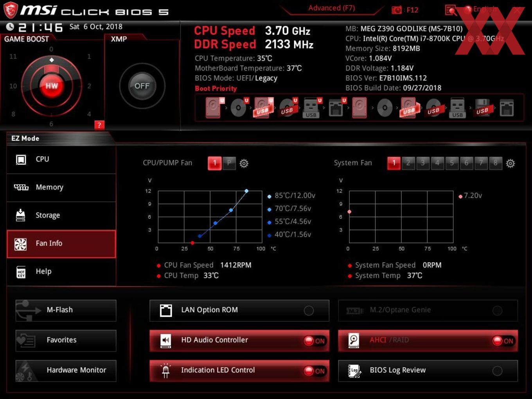Select the second plain optical disc boot device
The width and height of the screenshot is (532, 399).
tap(385, 108)
